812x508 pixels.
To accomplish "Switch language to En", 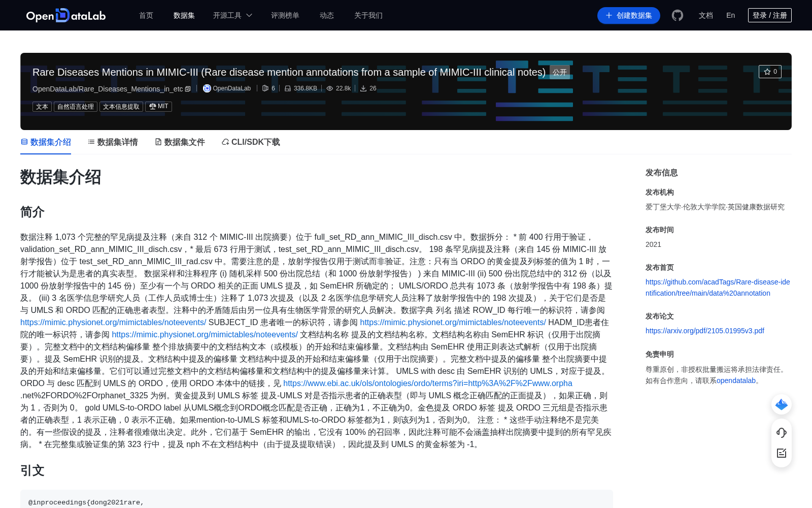I will tap(731, 15).
